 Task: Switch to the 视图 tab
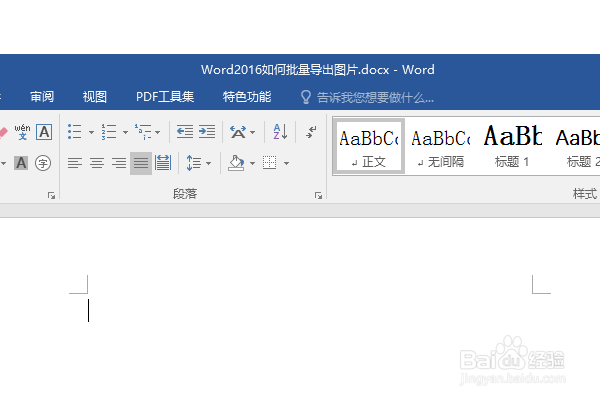(95, 97)
